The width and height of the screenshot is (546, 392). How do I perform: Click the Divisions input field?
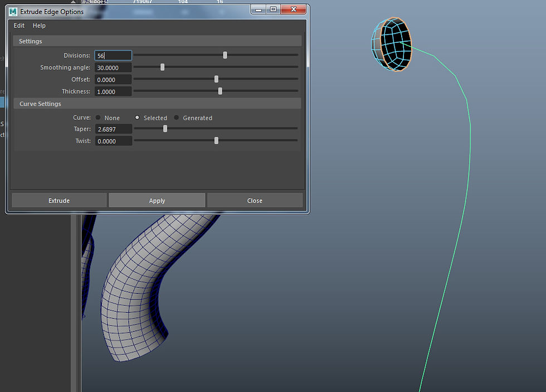113,55
